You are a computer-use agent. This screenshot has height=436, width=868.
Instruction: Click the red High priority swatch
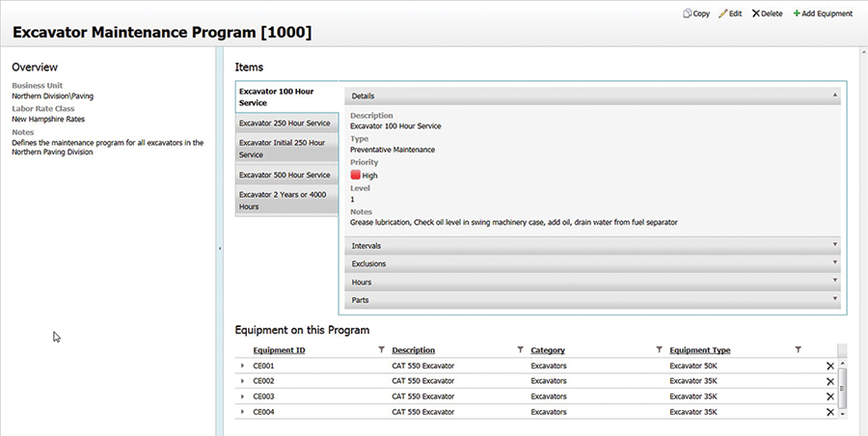[355, 175]
